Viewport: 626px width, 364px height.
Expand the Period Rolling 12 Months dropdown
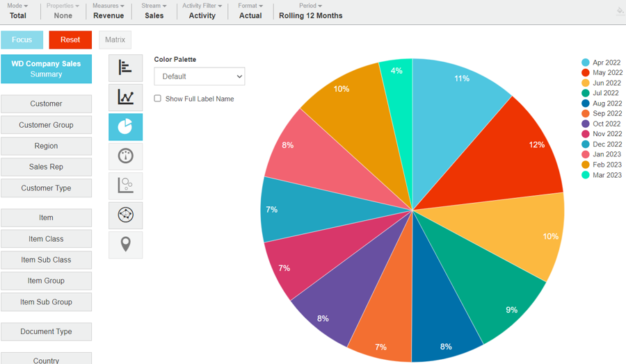click(310, 11)
